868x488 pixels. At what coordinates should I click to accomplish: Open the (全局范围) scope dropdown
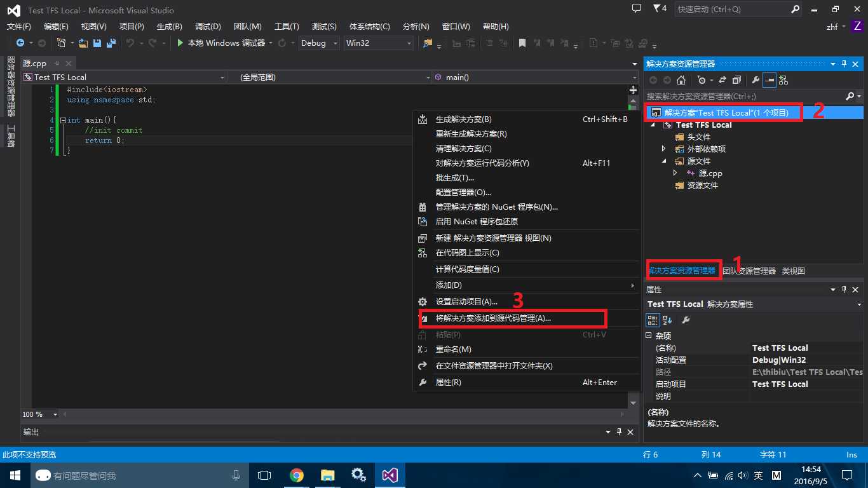428,77
